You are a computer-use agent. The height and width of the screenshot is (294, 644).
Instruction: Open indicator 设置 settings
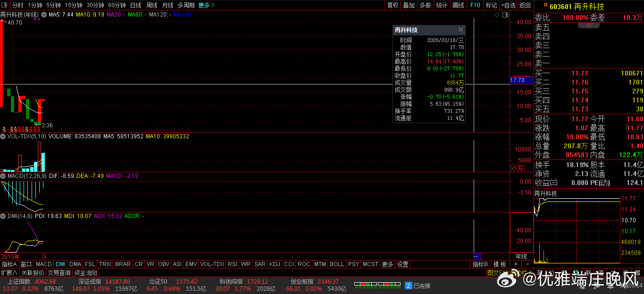pos(402,264)
